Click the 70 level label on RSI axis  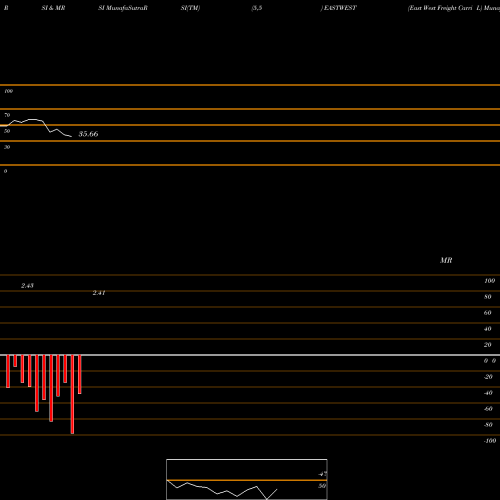coord(7,115)
